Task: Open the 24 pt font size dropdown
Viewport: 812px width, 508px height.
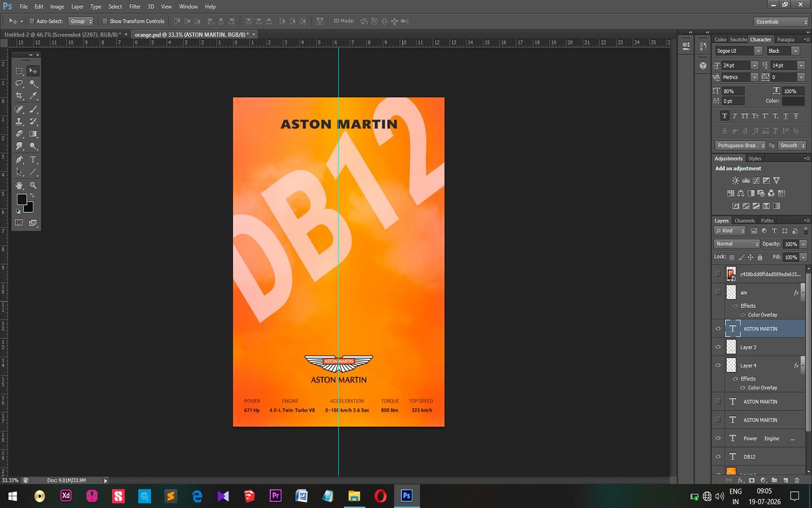Action: pos(755,66)
